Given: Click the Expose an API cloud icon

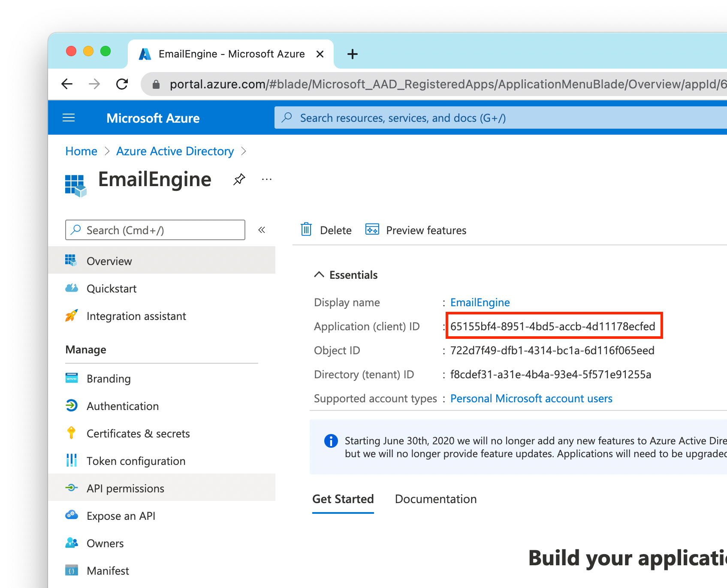Looking at the screenshot, I should tap(72, 515).
